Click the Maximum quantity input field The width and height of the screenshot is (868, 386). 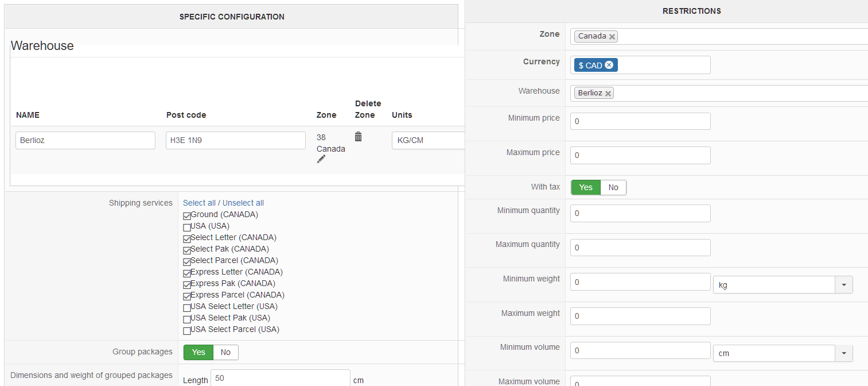click(640, 248)
